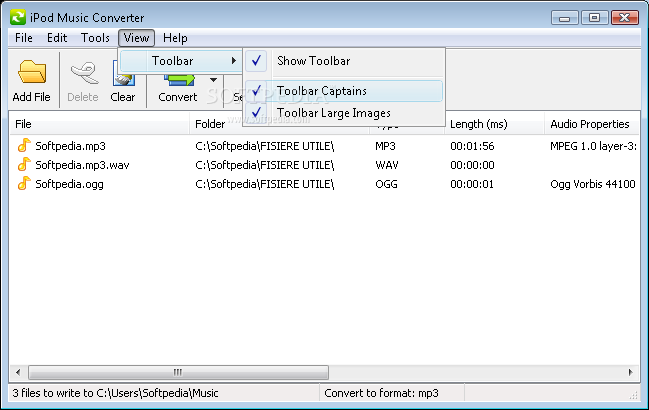The height and width of the screenshot is (410, 649).
Task: Close the View menu
Action: [x=137, y=38]
